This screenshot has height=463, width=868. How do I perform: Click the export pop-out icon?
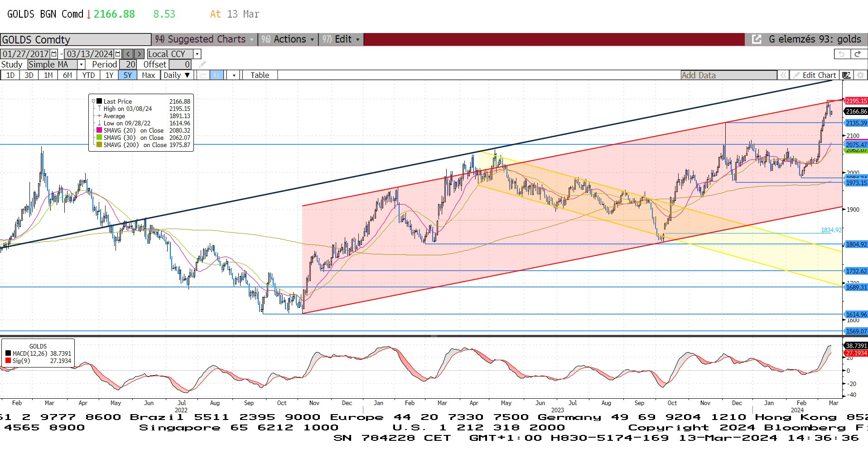757,39
